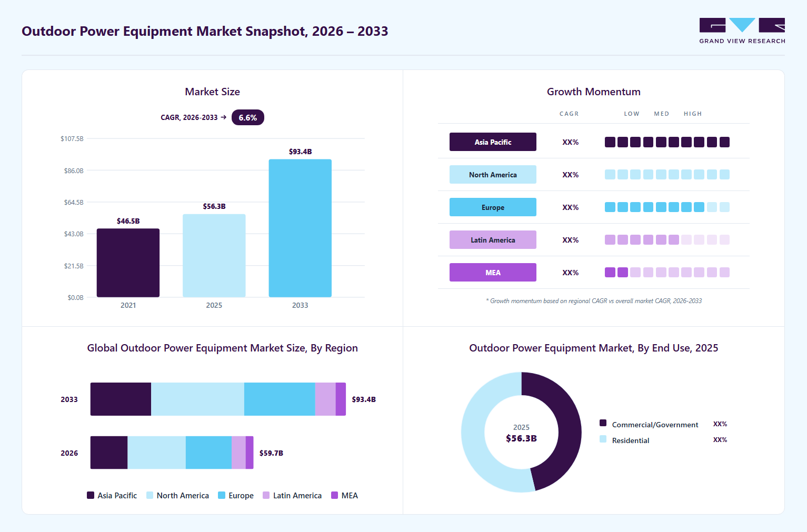Click the dashboard title Outdoor Power Equipment Market Snapshot
Screen dimensions: 807x532
[x=205, y=31]
